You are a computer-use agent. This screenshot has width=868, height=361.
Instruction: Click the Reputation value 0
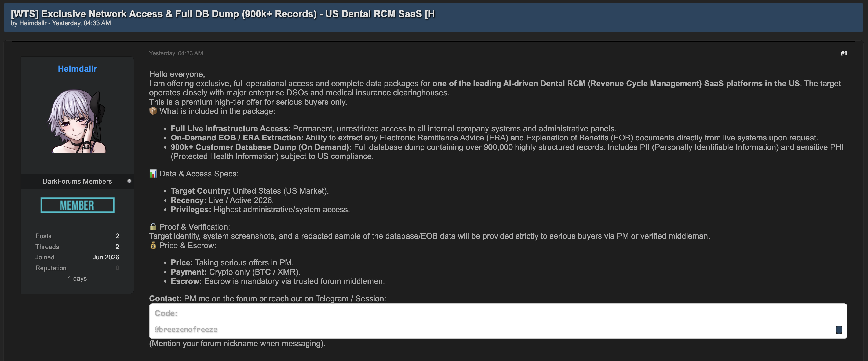117,268
